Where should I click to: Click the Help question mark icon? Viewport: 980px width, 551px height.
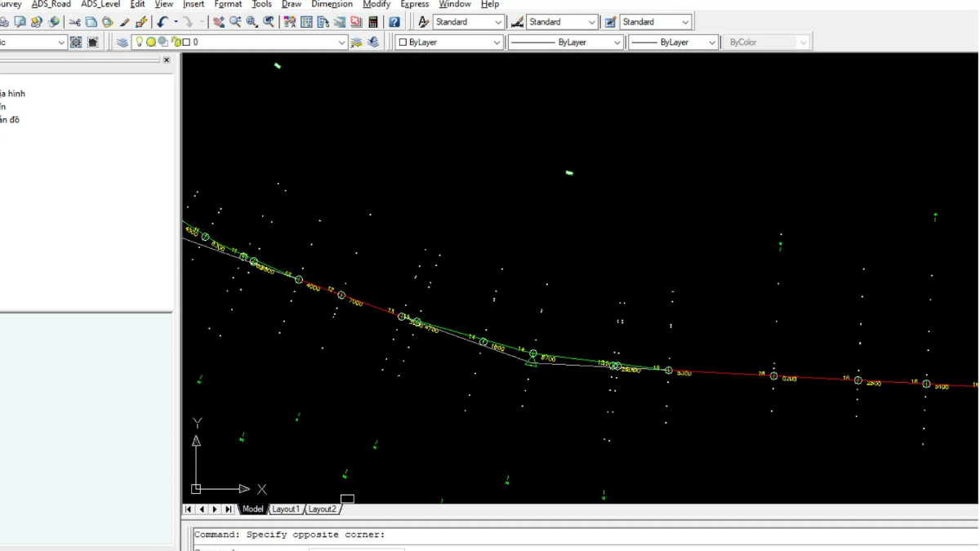394,22
